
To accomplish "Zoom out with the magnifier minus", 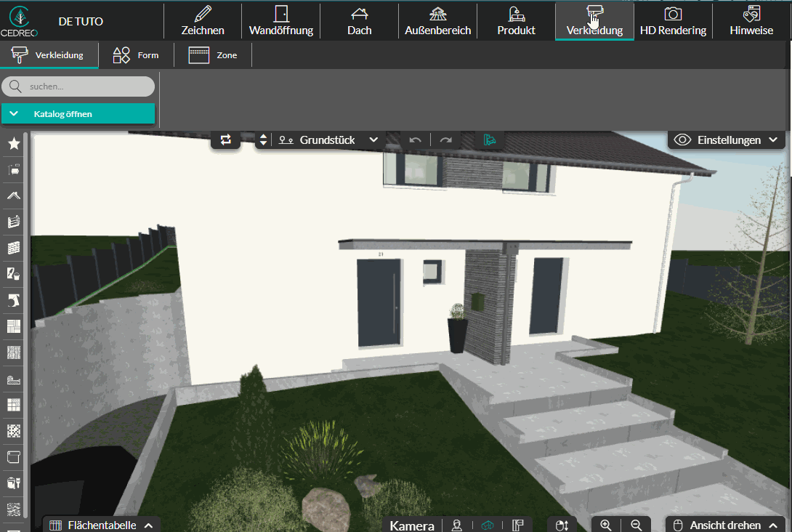I will coord(637,525).
